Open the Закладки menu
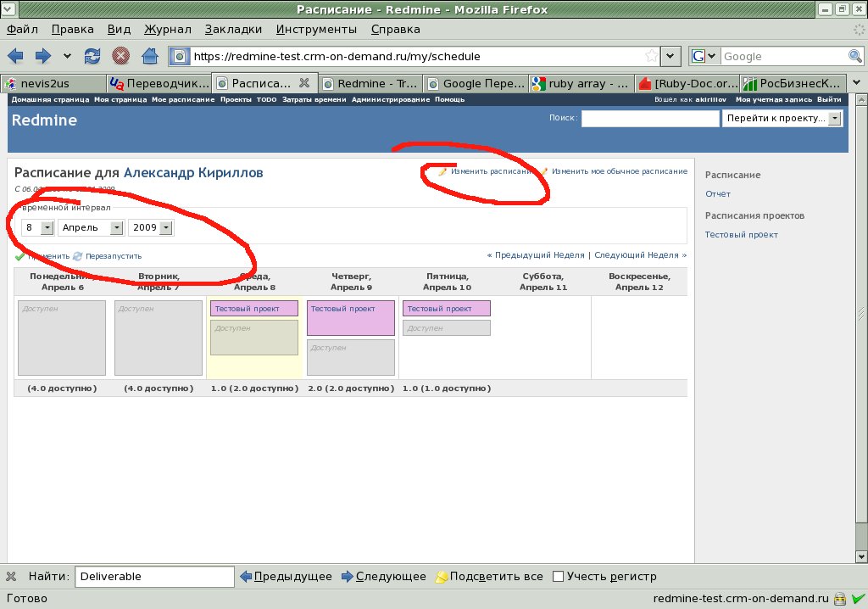868x609 pixels. pyautogui.click(x=233, y=29)
